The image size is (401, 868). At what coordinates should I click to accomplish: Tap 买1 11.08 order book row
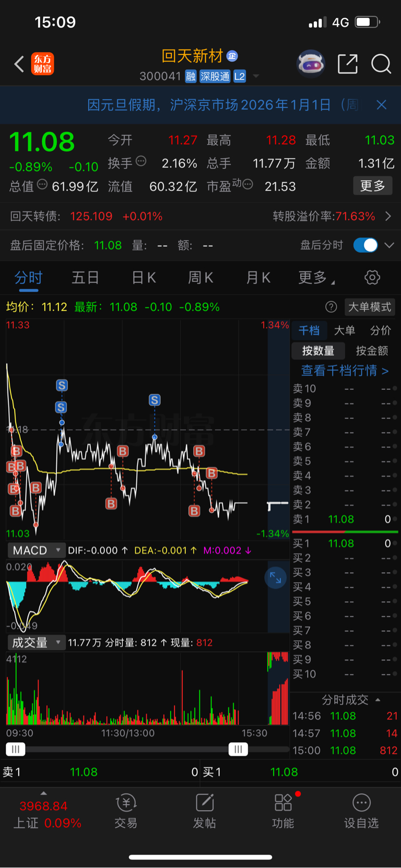coord(345,543)
